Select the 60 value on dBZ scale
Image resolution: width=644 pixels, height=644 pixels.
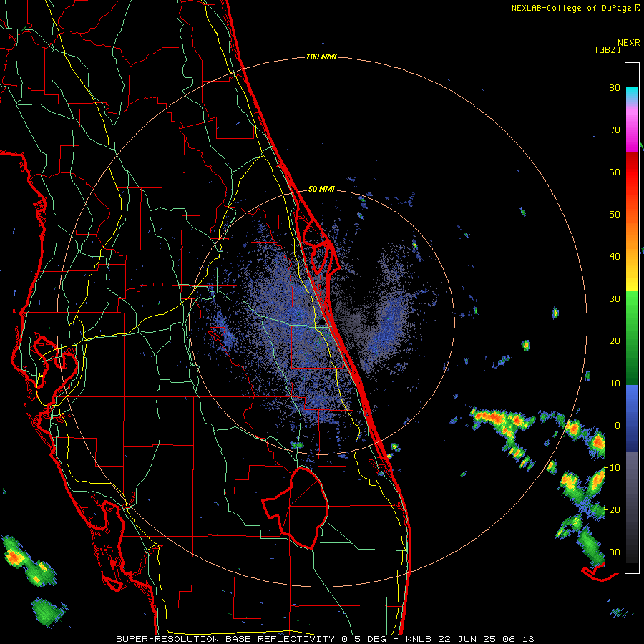coord(615,172)
